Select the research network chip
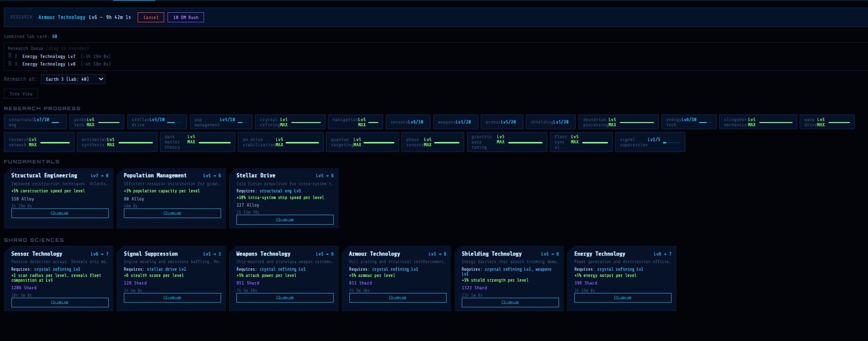Image resolution: width=868 pixels, height=341 pixels. pyautogui.click(x=39, y=142)
